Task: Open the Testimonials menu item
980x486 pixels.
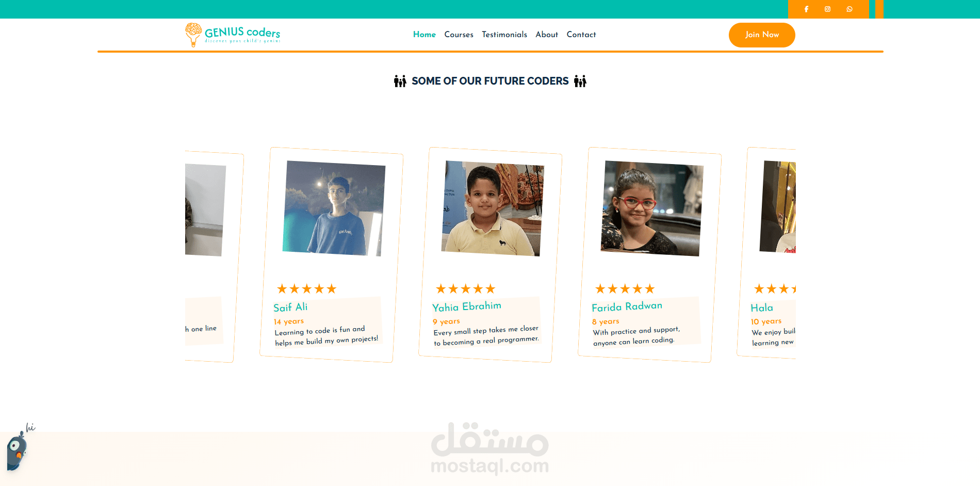Action: (x=504, y=35)
